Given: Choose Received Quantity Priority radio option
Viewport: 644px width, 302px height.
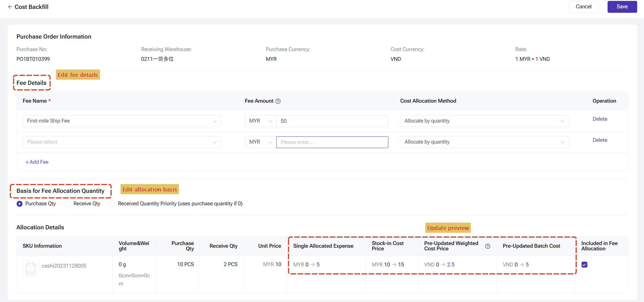Looking at the screenshot, I should [x=112, y=204].
